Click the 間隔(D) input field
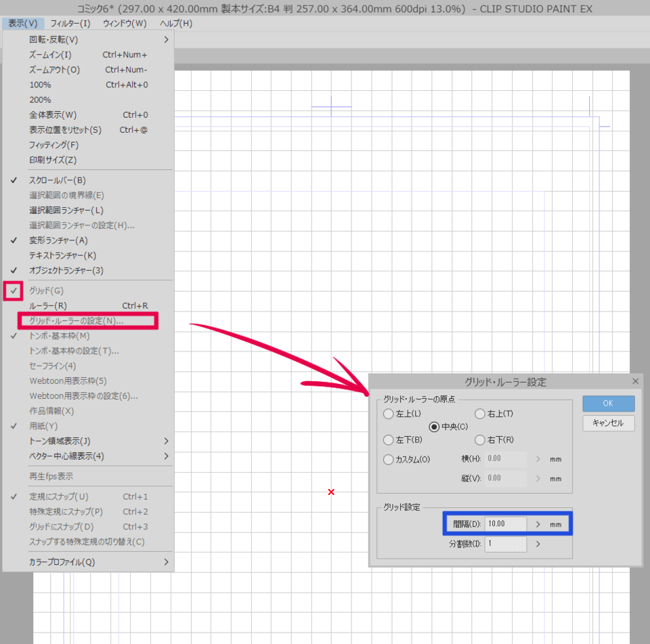The width and height of the screenshot is (650, 644). click(506, 524)
